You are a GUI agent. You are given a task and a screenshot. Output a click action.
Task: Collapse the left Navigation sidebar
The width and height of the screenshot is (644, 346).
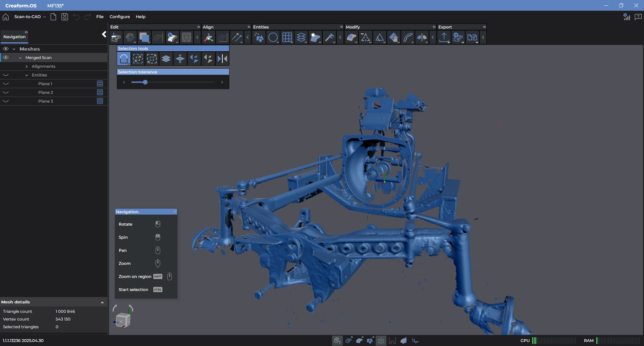click(x=104, y=34)
